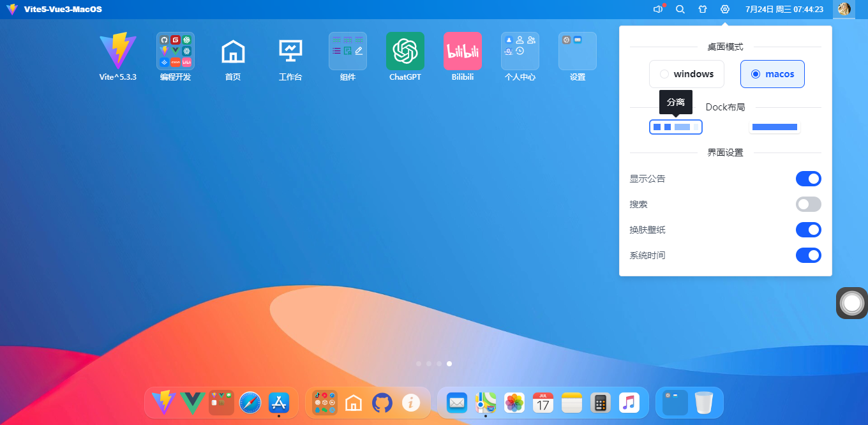Enable the 搜索 search toggle
Image resolution: width=868 pixels, height=425 pixels.
809,204
